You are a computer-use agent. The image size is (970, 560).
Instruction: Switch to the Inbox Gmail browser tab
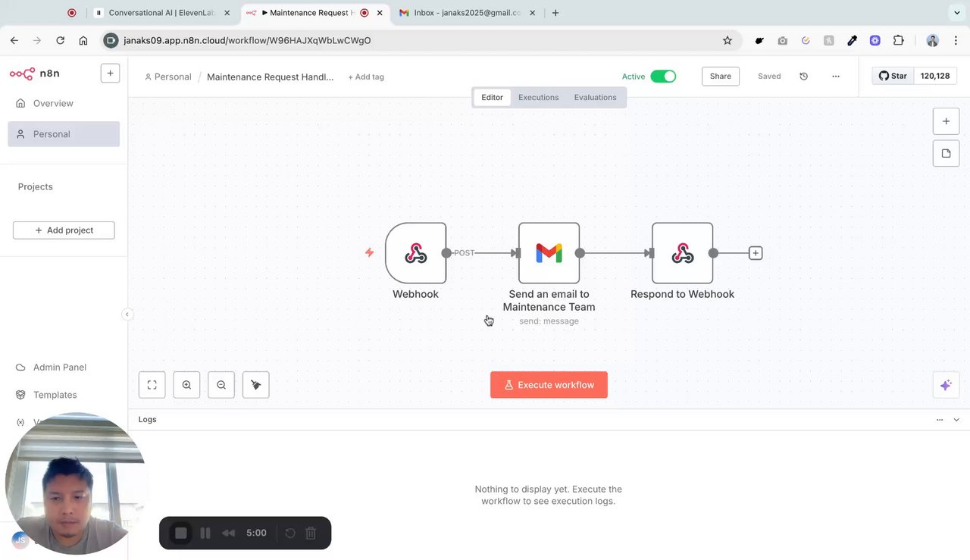(467, 13)
